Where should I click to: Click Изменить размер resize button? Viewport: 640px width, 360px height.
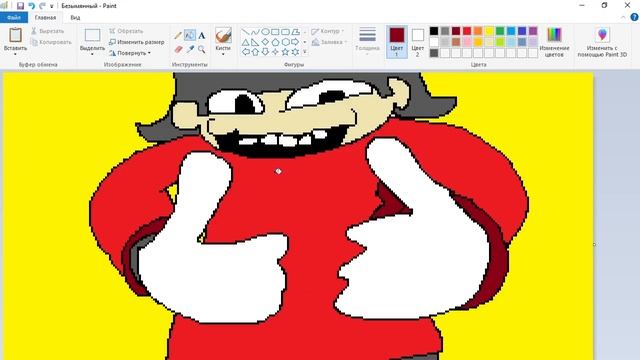[x=136, y=42]
